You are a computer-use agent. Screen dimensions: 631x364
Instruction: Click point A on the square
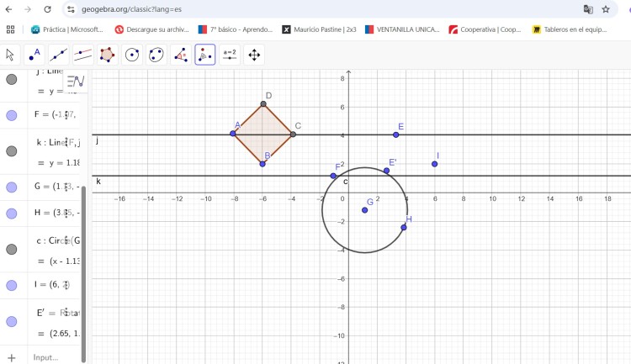[232, 134]
